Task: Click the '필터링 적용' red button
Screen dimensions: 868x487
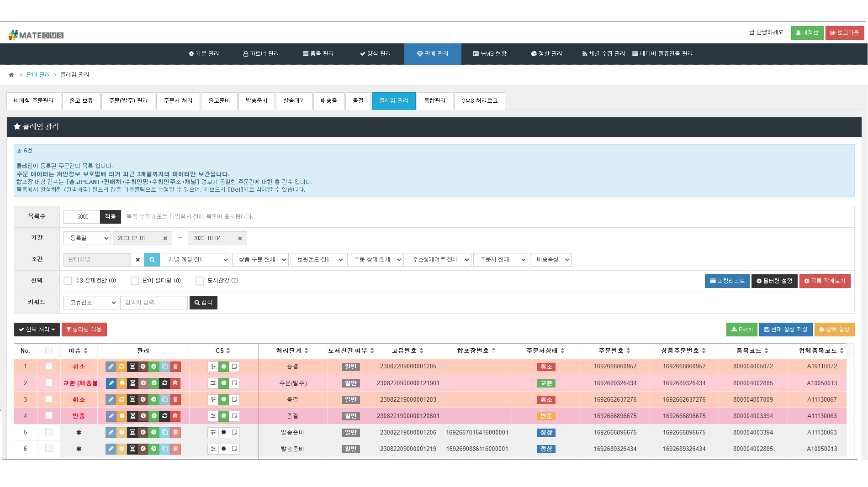Action: pos(84,330)
